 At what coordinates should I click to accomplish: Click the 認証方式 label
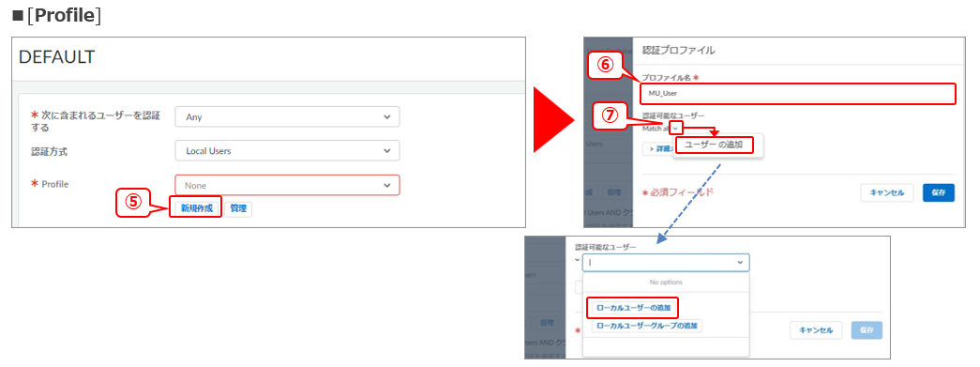(50, 151)
